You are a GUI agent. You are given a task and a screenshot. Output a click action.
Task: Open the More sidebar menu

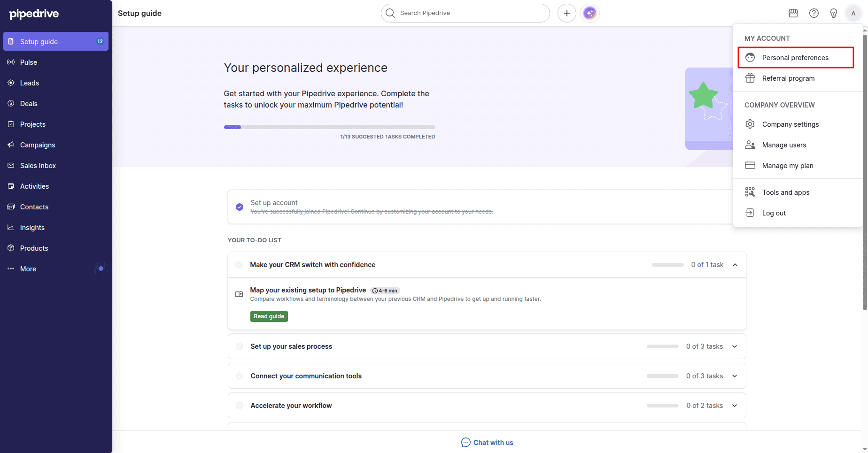tap(56, 269)
